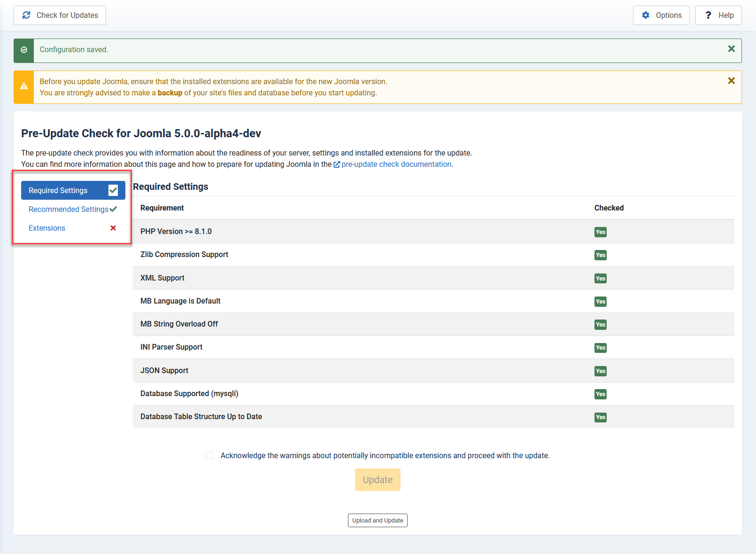Click the Upload and Update button
Screen dimensions: 756x554
378,520
